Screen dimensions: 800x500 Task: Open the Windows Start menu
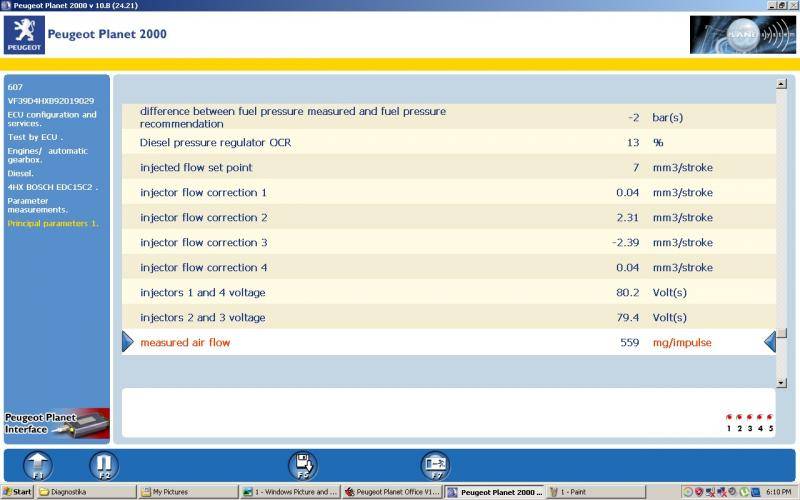(17, 492)
